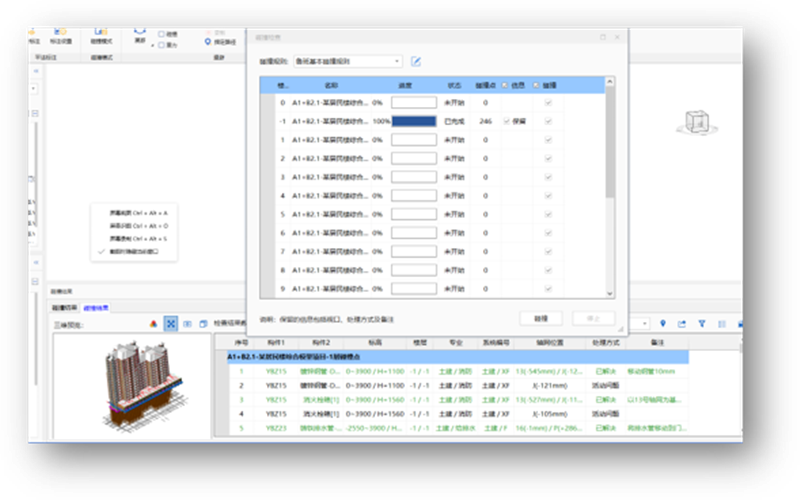Click the status column header in dialog table
The height and width of the screenshot is (500, 800).
[x=454, y=85]
